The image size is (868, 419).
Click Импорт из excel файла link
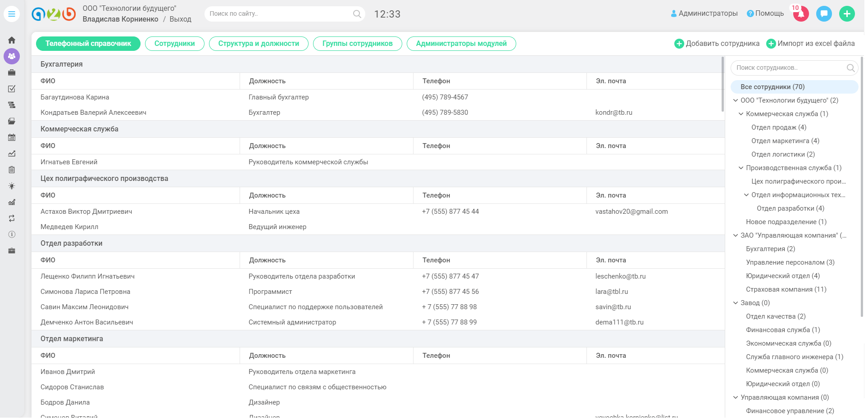click(816, 44)
